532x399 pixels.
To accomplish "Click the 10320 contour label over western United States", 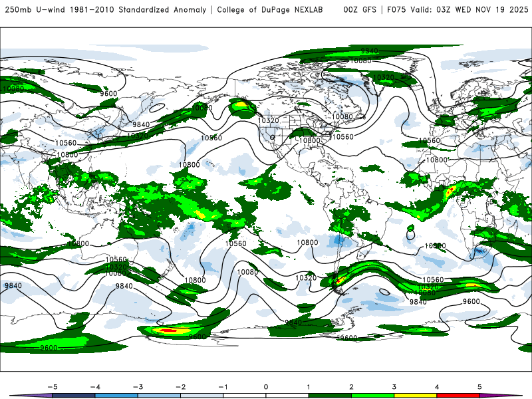I will click(269, 121).
